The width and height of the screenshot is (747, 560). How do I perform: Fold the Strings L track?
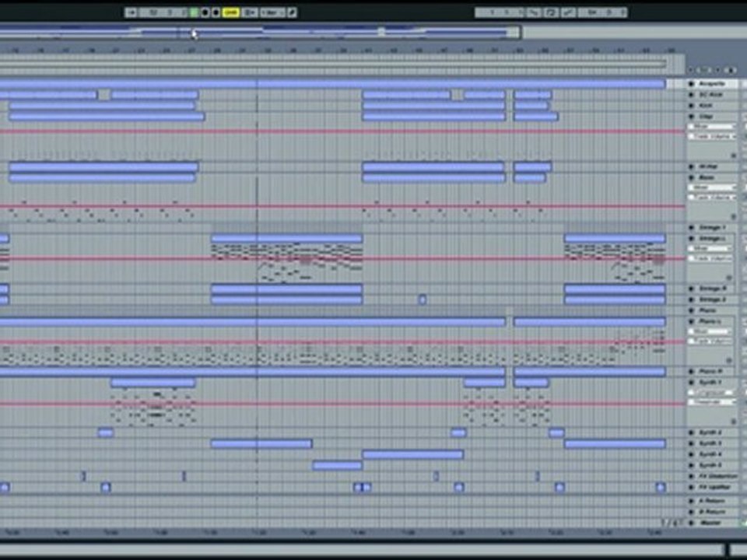pyautogui.click(x=691, y=239)
